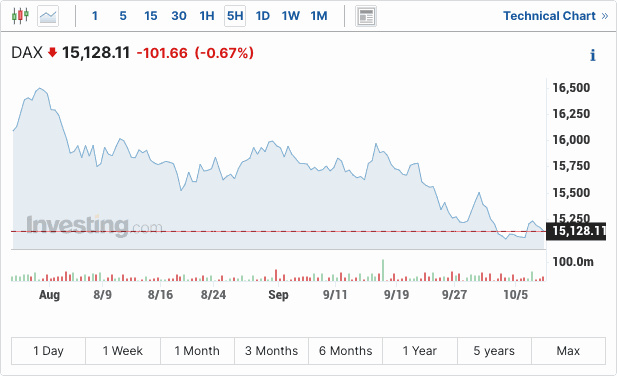Click the tallest green volume bar

point(383,270)
